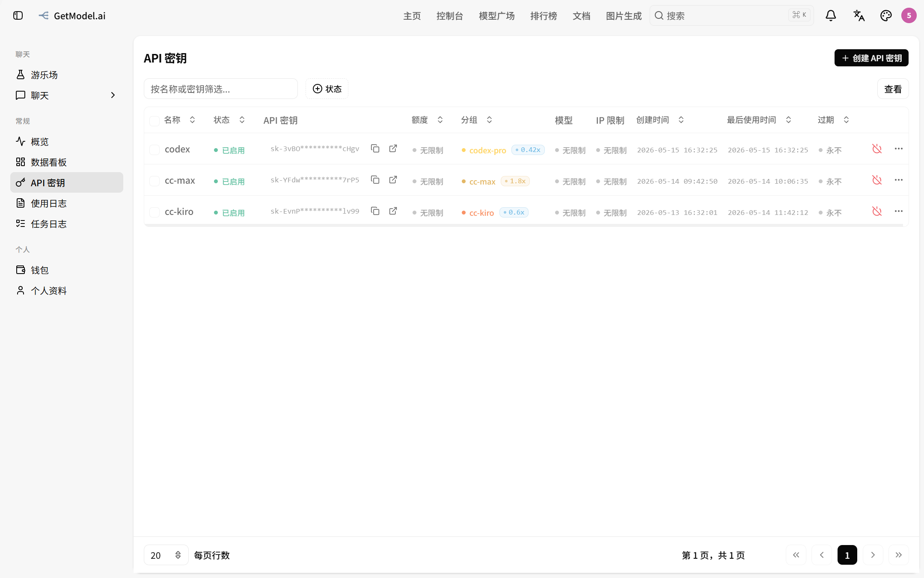Screen dimensions: 924x578
Task: Copy the codex API key
Action: (x=375, y=149)
